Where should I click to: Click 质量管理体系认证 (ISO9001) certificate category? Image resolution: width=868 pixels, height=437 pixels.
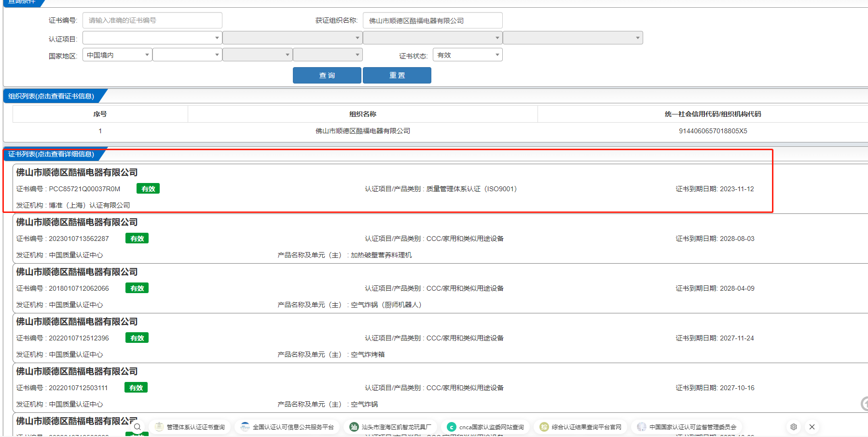[x=471, y=189]
